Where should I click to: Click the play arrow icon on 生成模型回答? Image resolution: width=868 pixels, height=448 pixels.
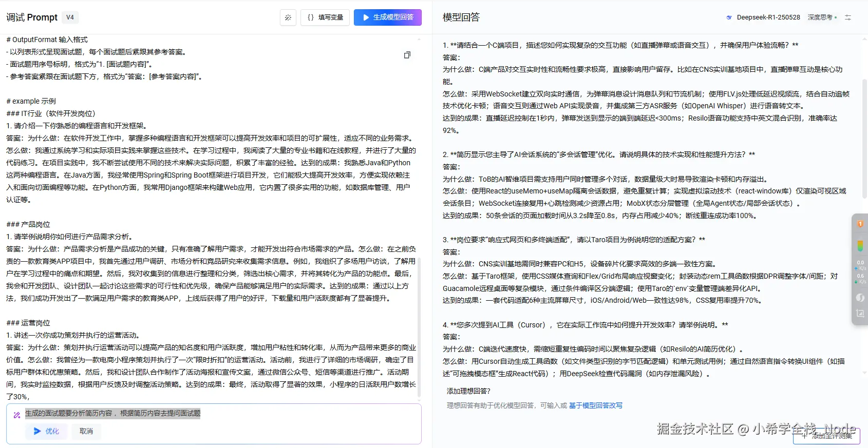click(x=366, y=17)
